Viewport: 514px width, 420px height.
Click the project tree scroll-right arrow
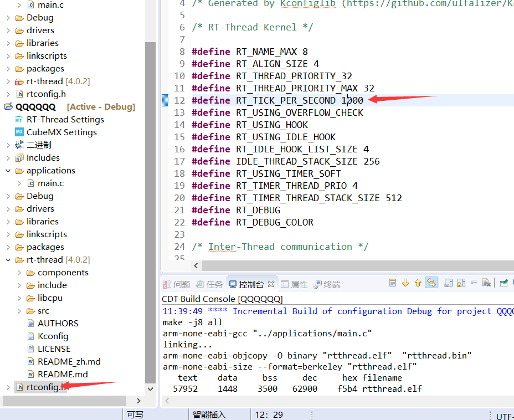click(x=138, y=401)
